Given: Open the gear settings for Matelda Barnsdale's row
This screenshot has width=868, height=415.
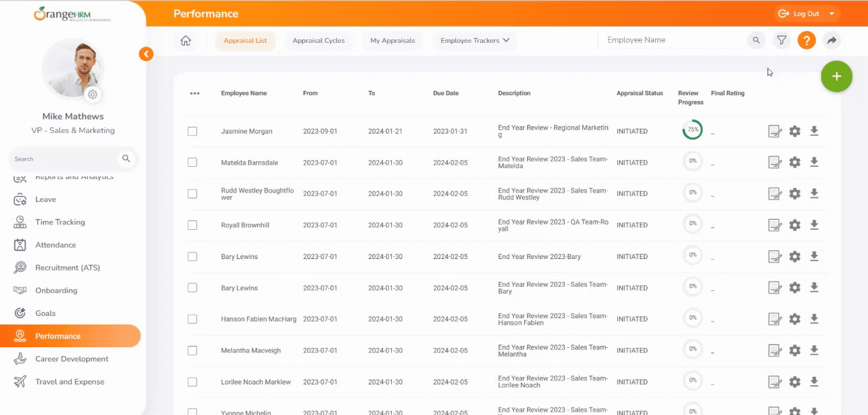Looking at the screenshot, I should click(x=795, y=163).
